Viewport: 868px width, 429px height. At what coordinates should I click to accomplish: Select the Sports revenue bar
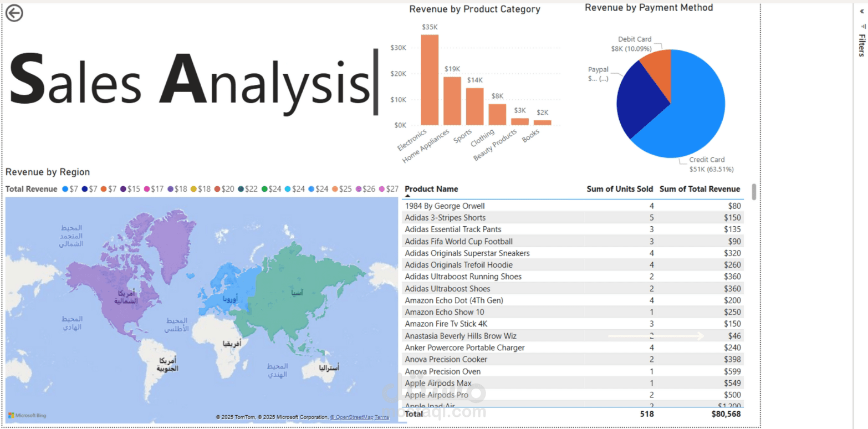tap(474, 106)
